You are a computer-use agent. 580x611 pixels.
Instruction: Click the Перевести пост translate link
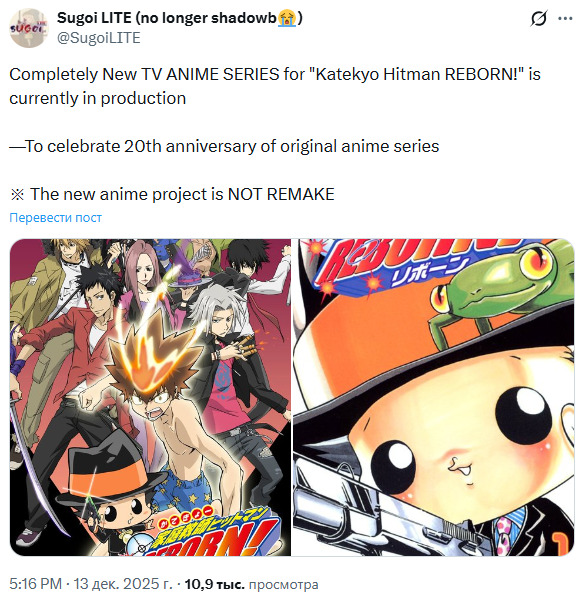(x=55, y=217)
